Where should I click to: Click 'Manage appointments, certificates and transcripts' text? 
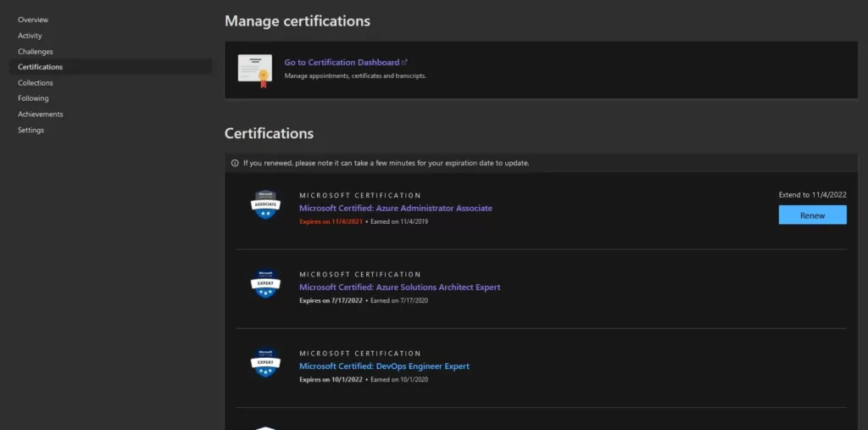355,76
